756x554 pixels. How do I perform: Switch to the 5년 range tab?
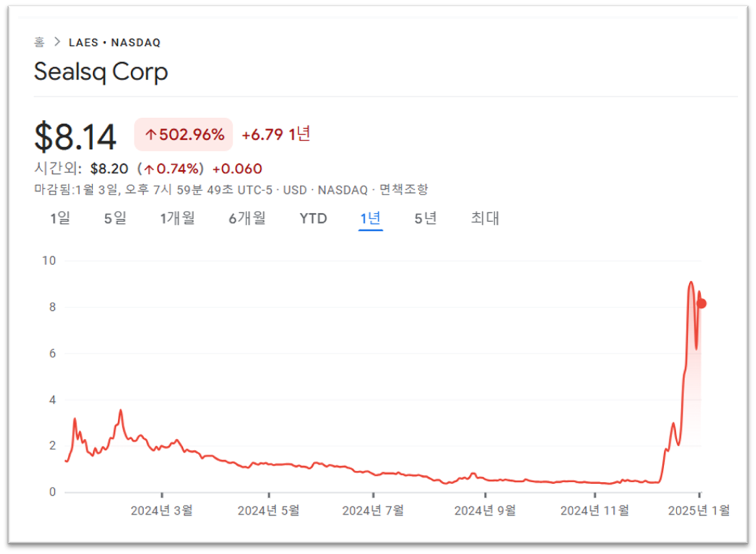(425, 218)
